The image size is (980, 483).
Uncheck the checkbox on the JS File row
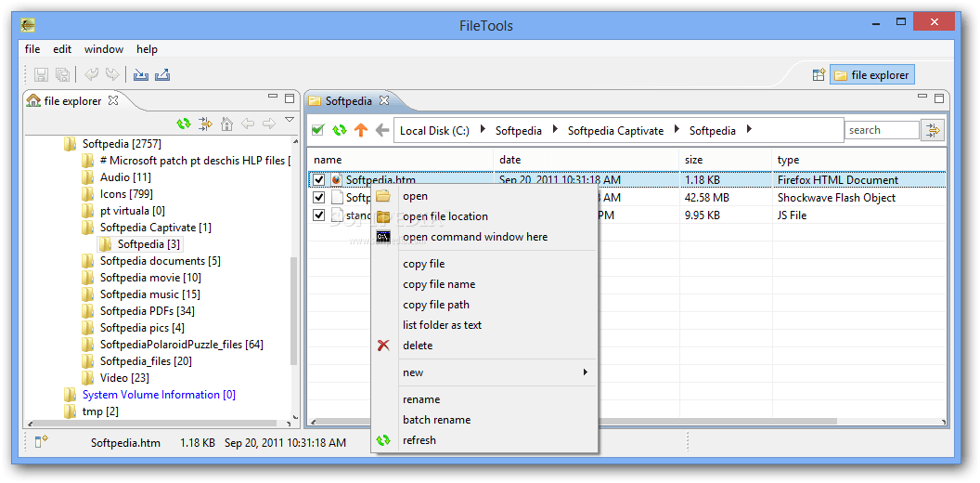pyautogui.click(x=318, y=215)
